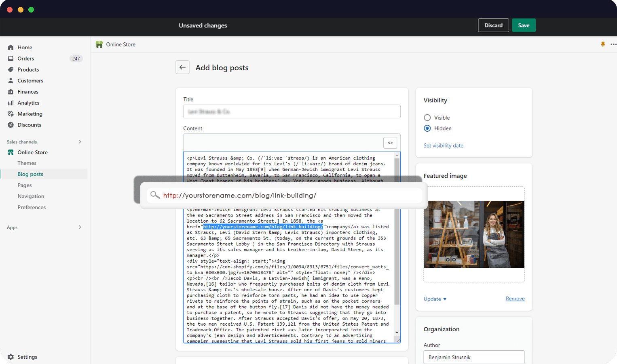Click the yellow minimize window button

tap(21, 10)
